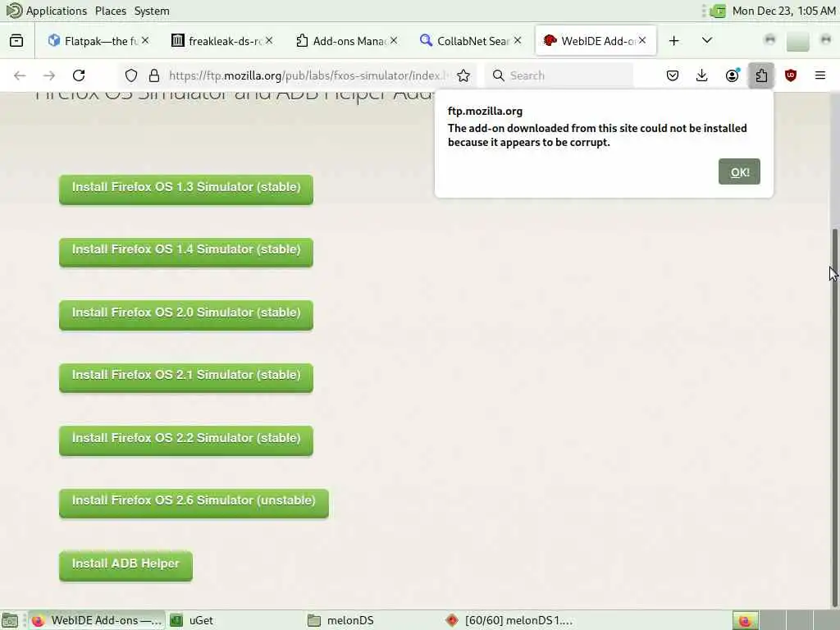This screenshot has height=630, width=840.
Task: Open a new tab
Action: pyautogui.click(x=674, y=41)
